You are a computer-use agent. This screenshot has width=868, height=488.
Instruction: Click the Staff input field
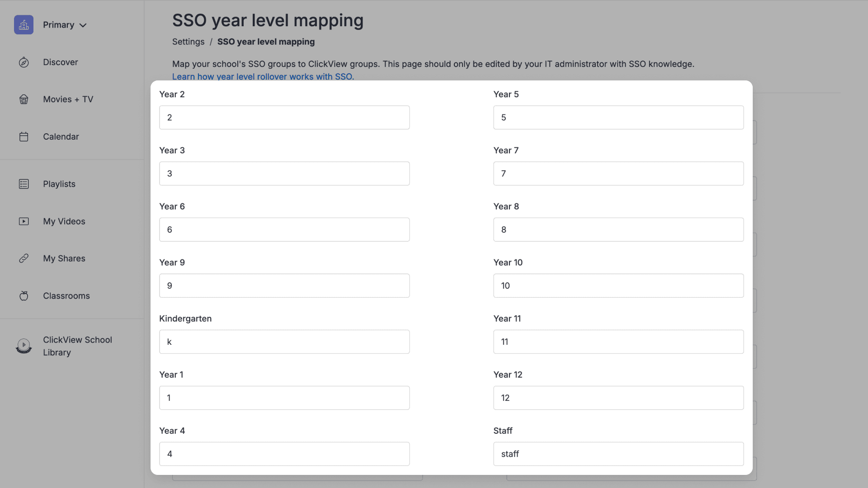click(x=618, y=454)
